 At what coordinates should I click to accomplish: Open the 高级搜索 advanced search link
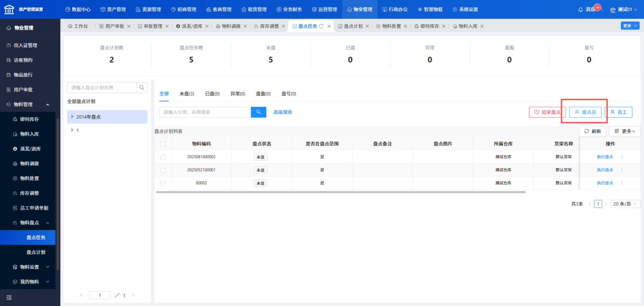pyautogui.click(x=283, y=112)
